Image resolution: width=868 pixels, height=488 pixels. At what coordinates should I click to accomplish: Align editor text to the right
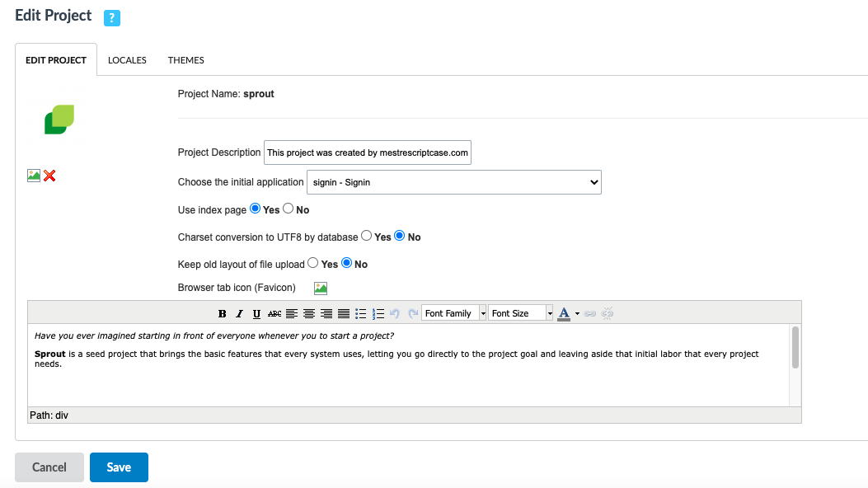tap(326, 314)
